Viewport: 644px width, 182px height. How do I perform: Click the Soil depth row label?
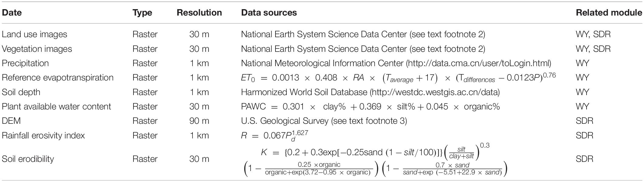point(21,92)
